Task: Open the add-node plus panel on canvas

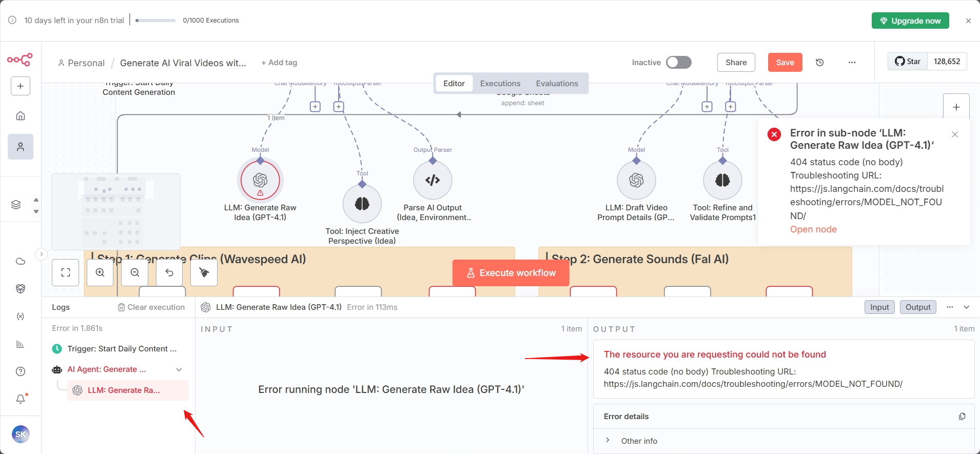Action: (956, 107)
